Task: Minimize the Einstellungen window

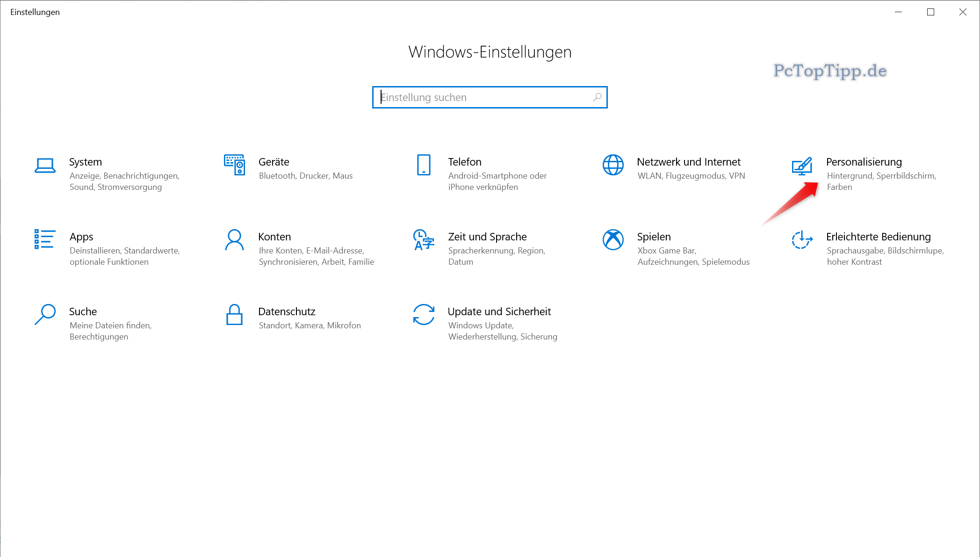Action: tap(898, 12)
